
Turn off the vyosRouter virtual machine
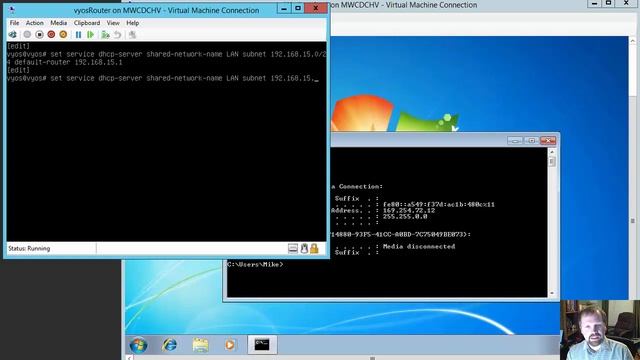(x=39, y=35)
